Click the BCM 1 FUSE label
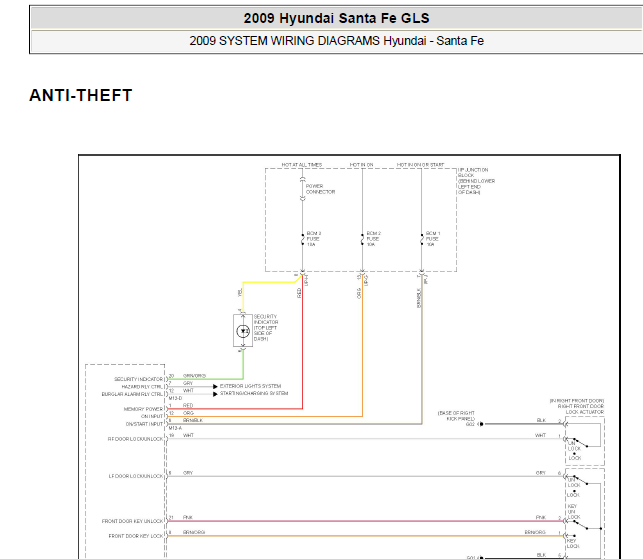 [433, 239]
